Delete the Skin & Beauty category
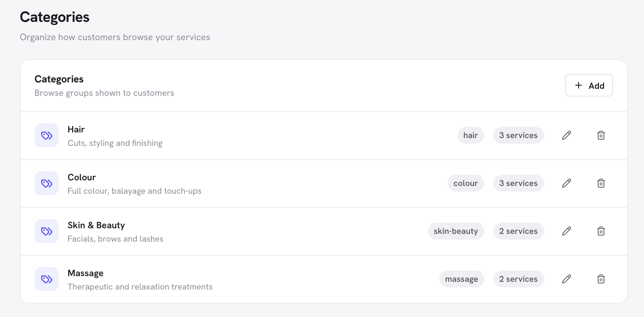Image resolution: width=644 pixels, height=317 pixels. 601,231
